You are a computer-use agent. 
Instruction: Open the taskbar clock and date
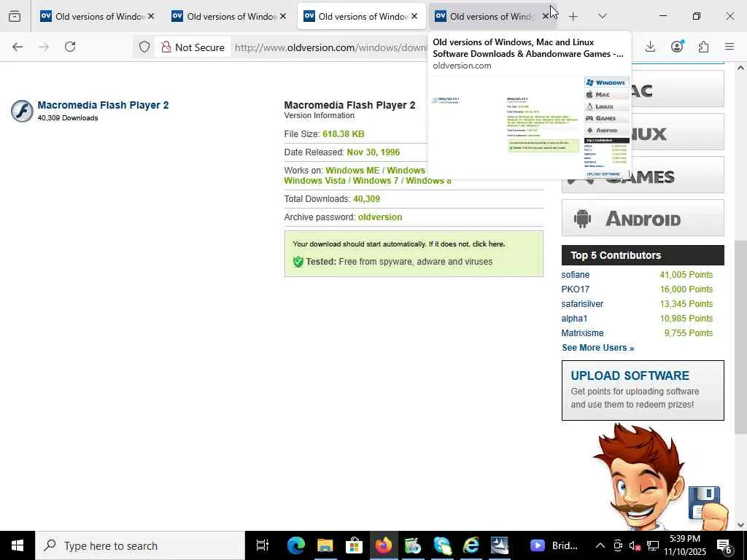click(x=685, y=545)
